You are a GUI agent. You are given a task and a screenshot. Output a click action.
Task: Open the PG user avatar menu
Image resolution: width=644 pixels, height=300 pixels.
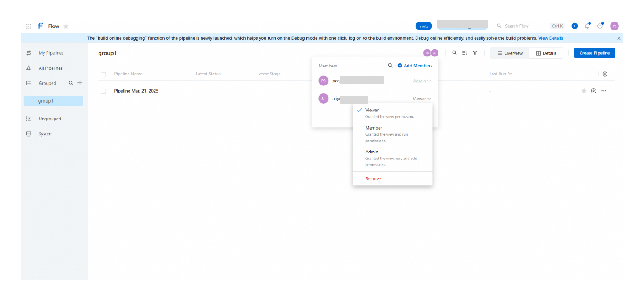[615, 26]
